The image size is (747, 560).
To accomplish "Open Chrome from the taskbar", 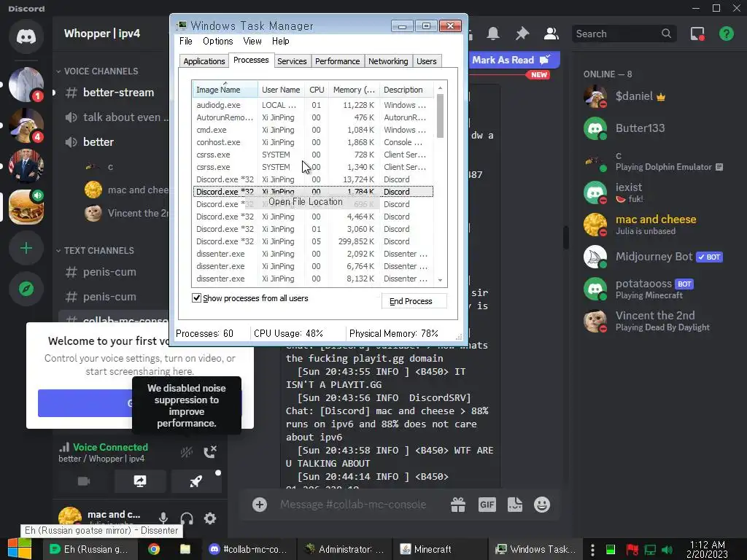I will (154, 549).
